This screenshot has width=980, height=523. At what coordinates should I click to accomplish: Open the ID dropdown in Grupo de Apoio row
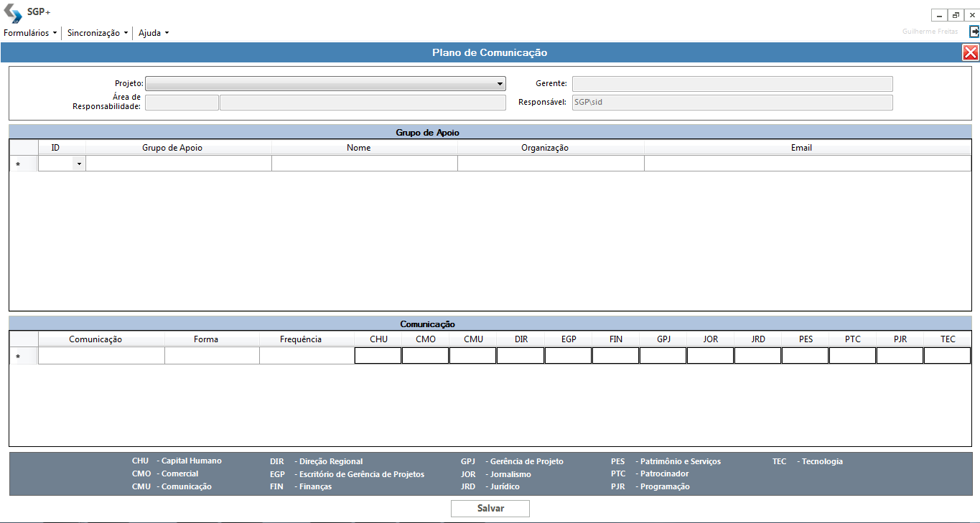coord(79,164)
